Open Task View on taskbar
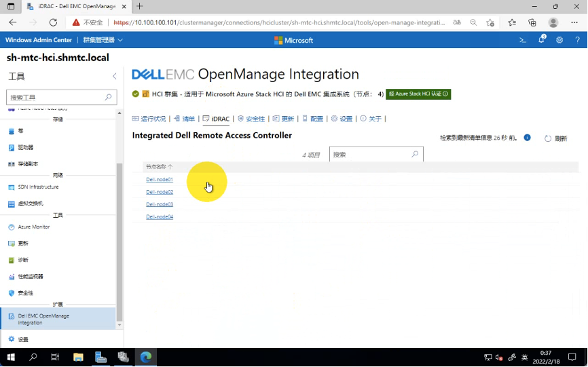Image resolution: width=588 pixels, height=367 pixels. pyautogui.click(x=55, y=357)
